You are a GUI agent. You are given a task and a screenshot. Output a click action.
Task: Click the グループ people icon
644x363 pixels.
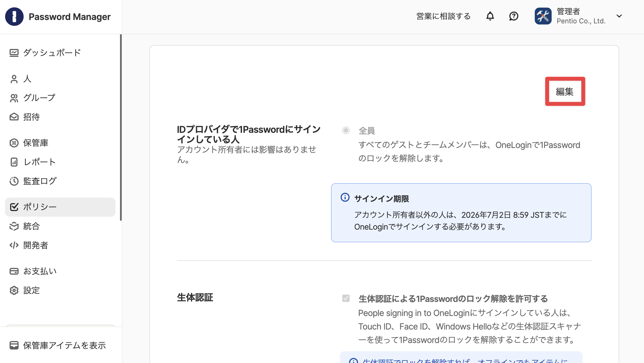14,98
